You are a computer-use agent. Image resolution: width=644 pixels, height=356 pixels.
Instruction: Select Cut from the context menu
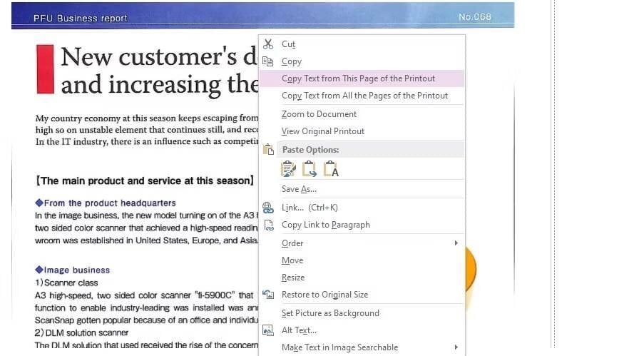pyautogui.click(x=362, y=44)
